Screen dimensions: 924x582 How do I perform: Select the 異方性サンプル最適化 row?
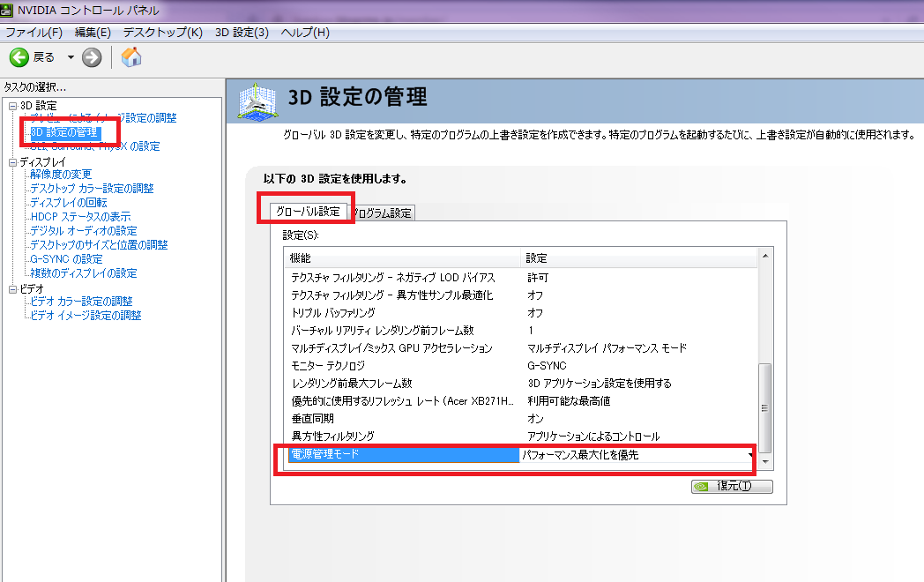tap(522, 295)
